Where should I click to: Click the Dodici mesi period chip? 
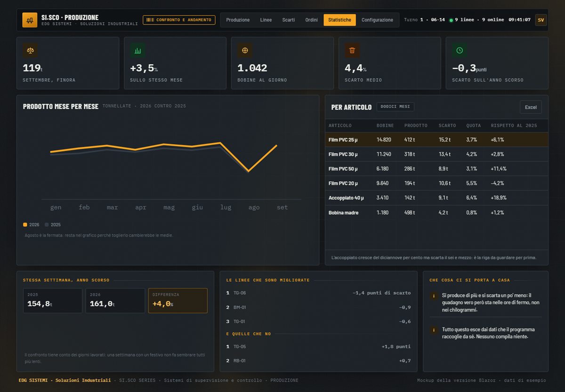(395, 107)
